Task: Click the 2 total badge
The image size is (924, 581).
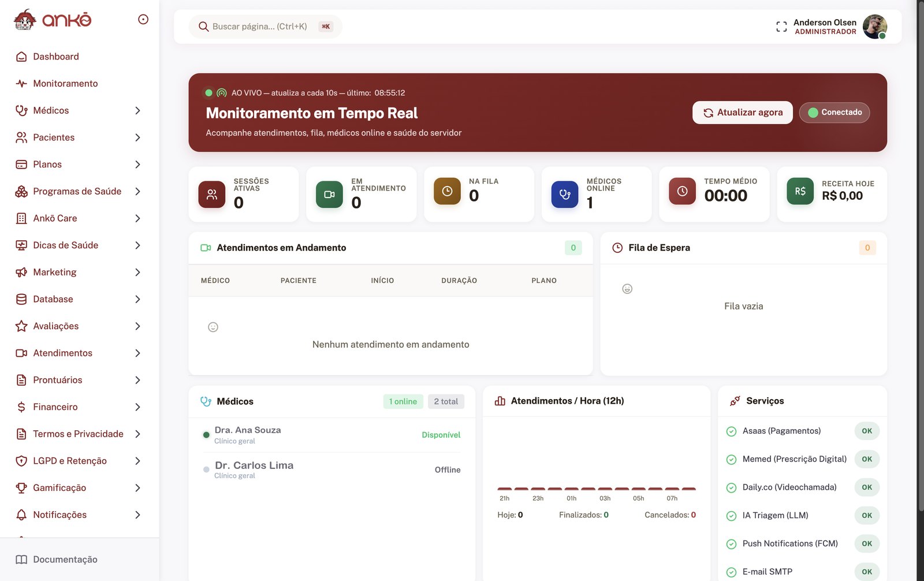Action: (446, 401)
